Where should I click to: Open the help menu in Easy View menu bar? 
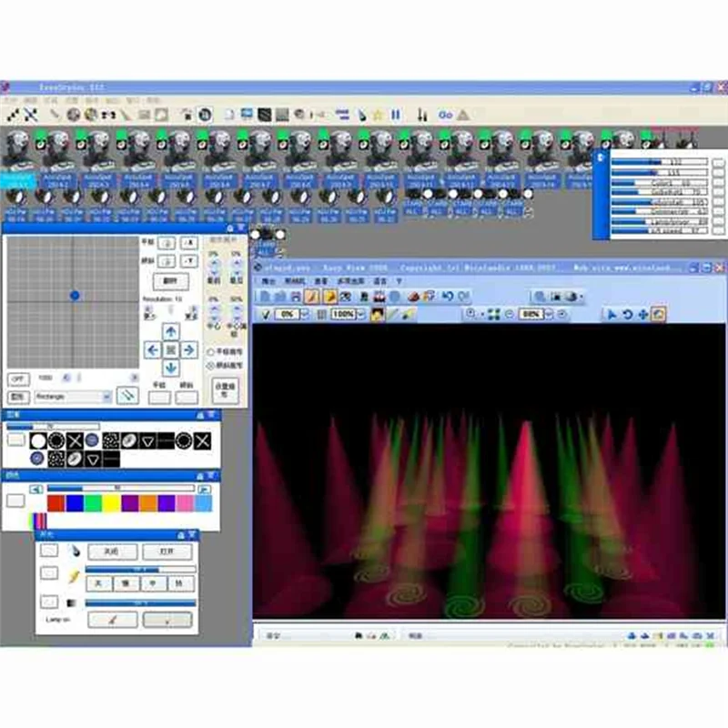pos(398,279)
